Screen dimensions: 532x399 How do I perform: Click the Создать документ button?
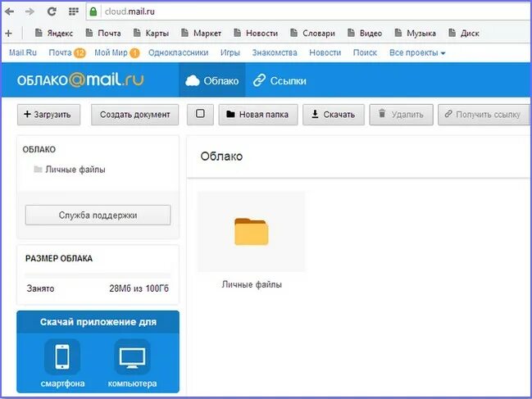tap(134, 115)
